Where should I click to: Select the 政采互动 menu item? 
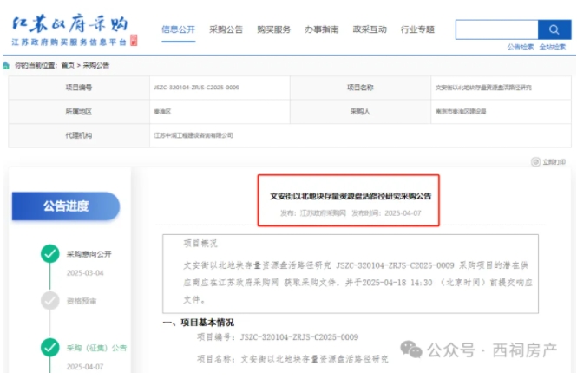370,29
